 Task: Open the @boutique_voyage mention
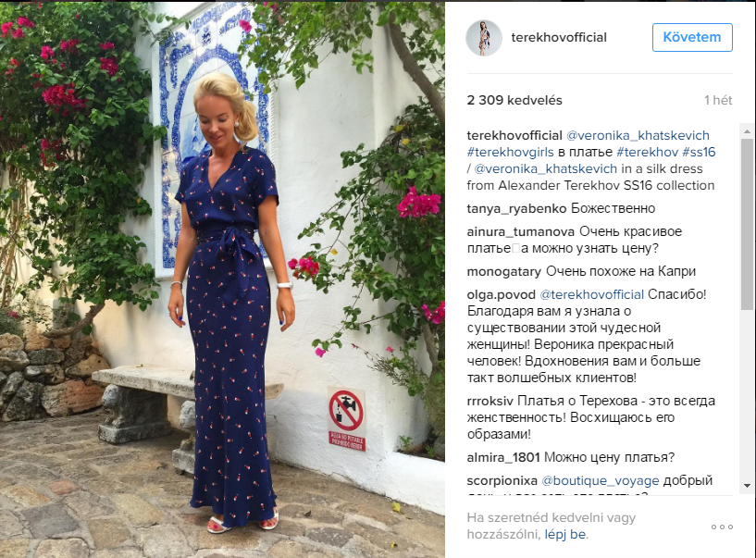601,481
